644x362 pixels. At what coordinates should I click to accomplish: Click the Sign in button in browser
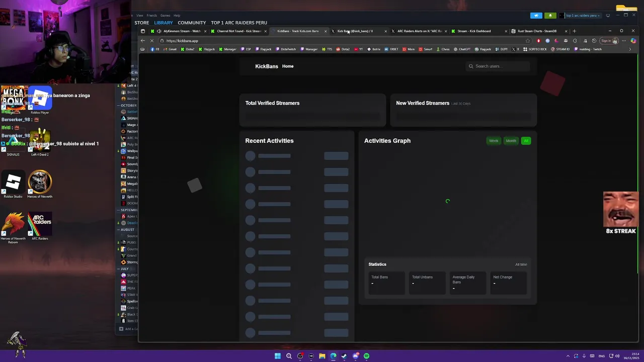point(609,41)
